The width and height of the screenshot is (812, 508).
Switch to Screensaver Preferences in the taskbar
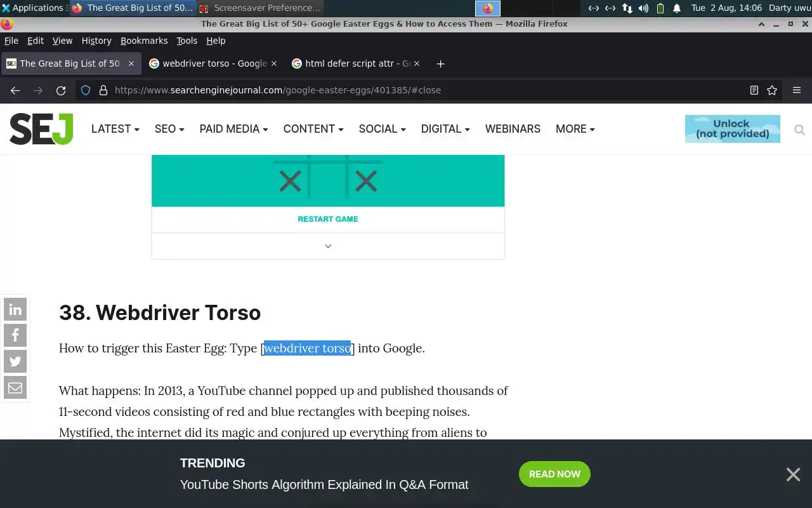pyautogui.click(x=260, y=8)
